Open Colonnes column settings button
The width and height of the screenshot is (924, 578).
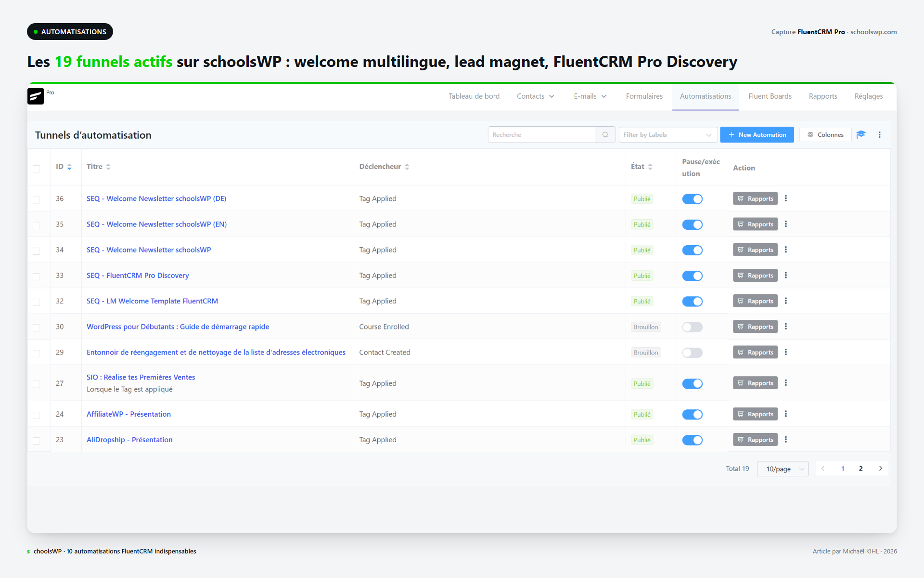click(825, 135)
